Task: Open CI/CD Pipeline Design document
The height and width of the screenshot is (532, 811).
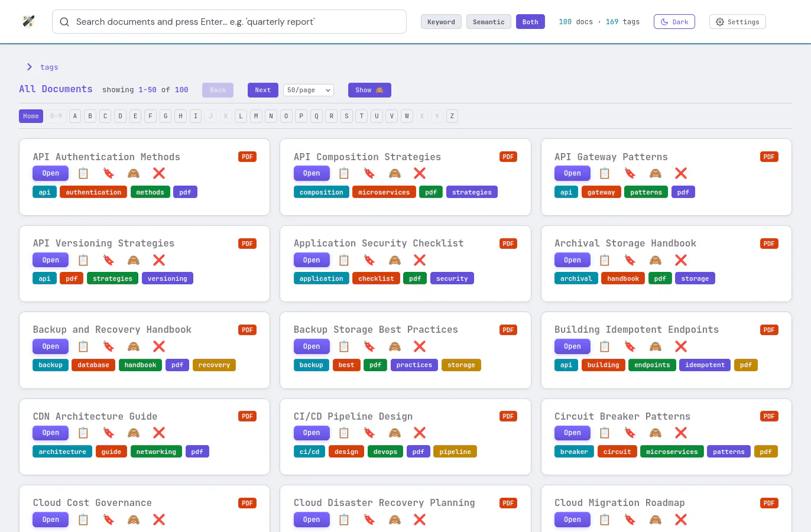Action: tap(312, 433)
